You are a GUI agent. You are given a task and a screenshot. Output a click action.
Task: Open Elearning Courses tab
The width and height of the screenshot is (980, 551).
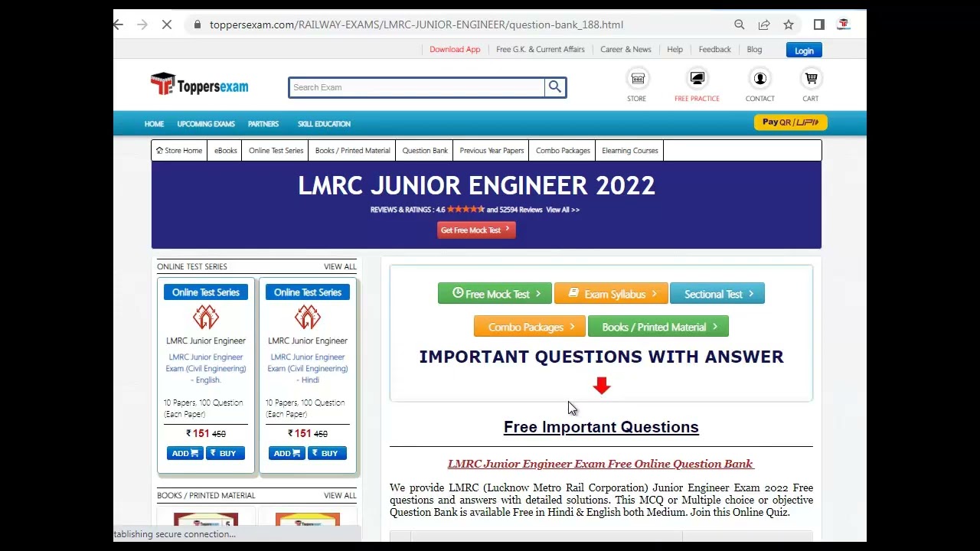point(629,151)
